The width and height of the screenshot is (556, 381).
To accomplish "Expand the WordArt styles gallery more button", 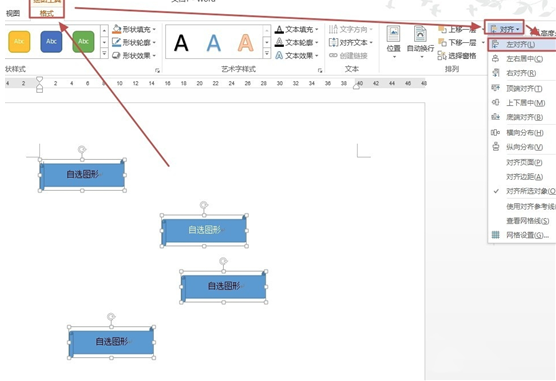I will (x=267, y=54).
